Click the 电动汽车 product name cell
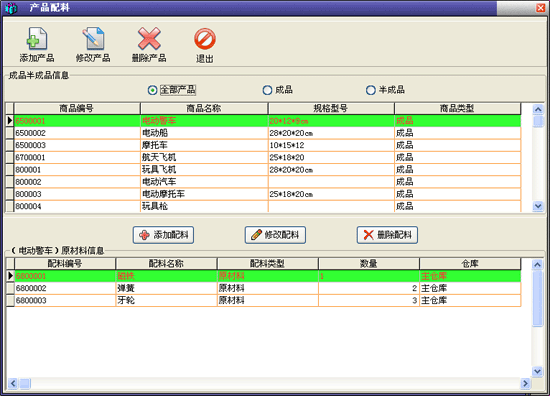The width and height of the screenshot is (550, 396). pyautogui.click(x=204, y=182)
